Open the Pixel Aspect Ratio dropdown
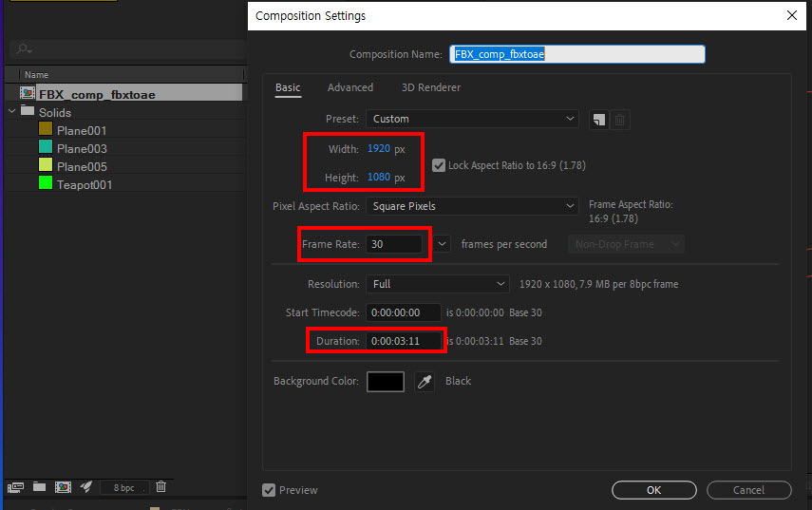 coord(472,206)
